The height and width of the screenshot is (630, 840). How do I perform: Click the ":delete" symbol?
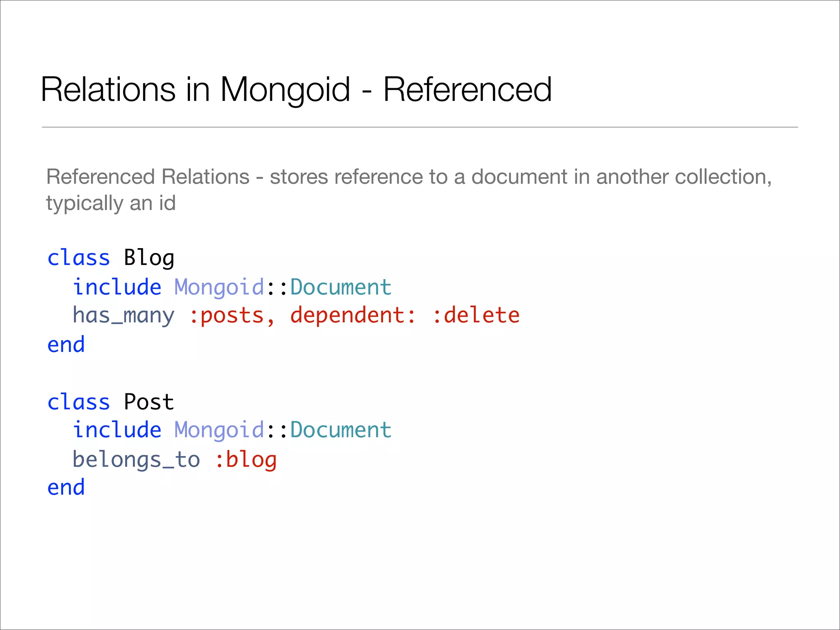pos(476,315)
